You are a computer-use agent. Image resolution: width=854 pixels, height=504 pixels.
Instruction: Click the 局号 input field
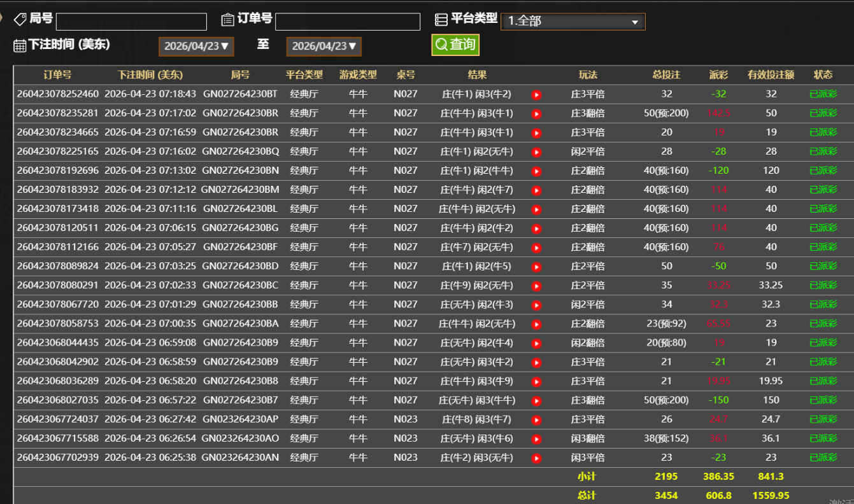[131, 22]
